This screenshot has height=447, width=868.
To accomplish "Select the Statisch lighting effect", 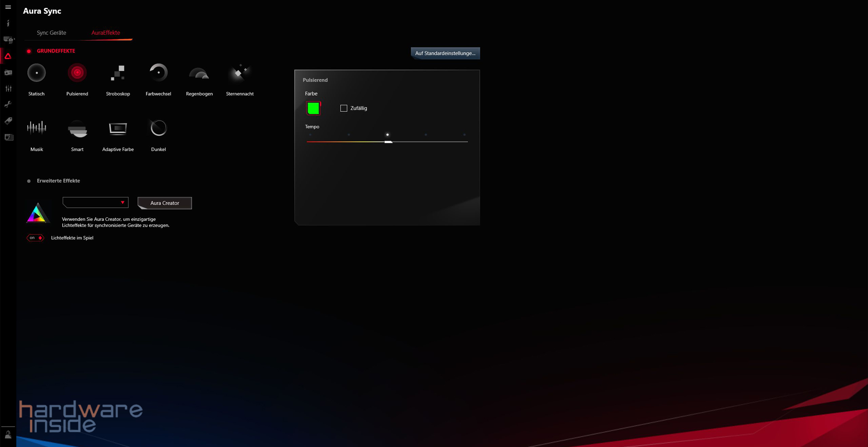I will coord(36,73).
